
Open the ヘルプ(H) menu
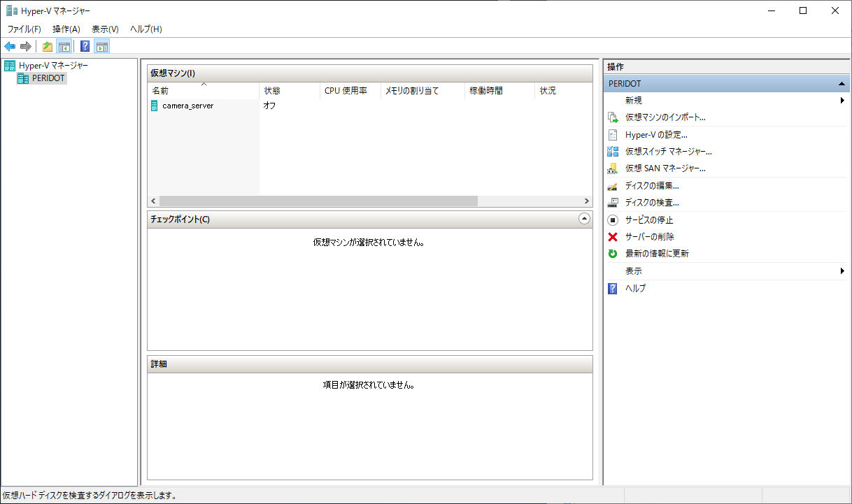coord(146,29)
